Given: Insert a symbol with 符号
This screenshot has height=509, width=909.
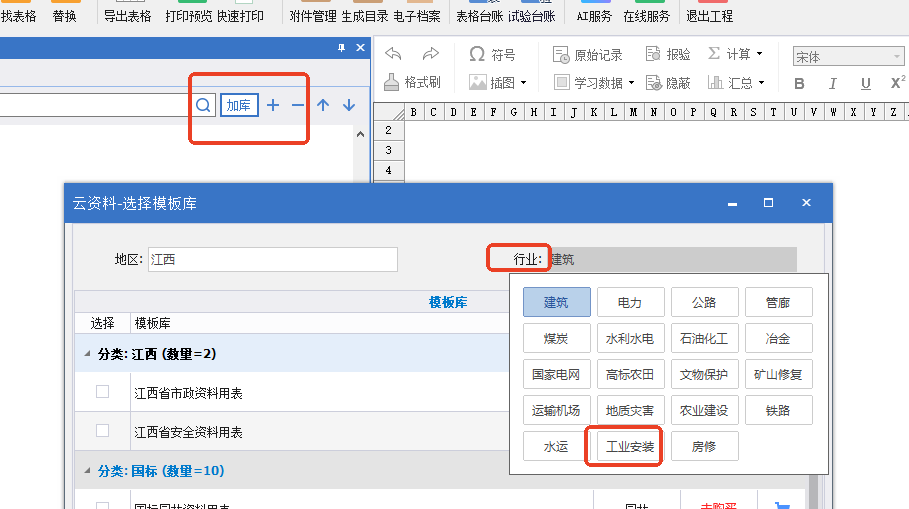Looking at the screenshot, I should (492, 54).
